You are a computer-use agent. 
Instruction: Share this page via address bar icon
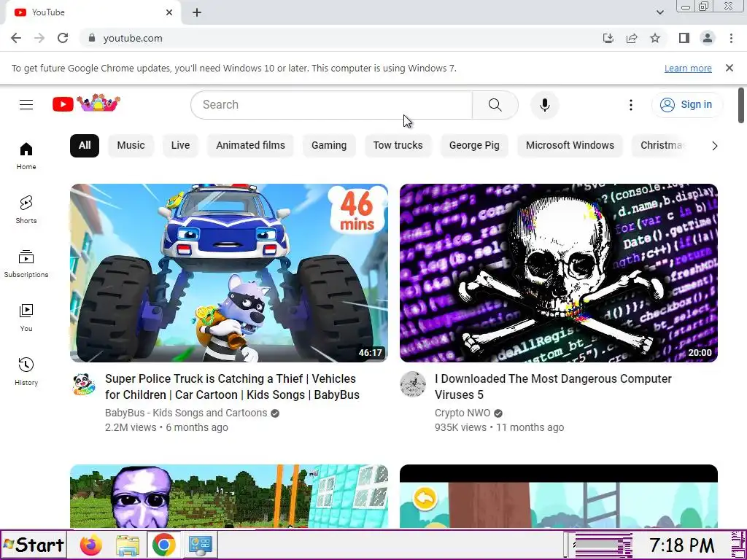click(632, 38)
